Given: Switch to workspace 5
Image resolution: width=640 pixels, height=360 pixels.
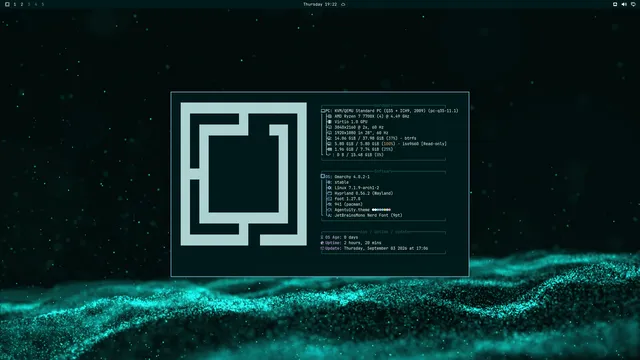Looking at the screenshot, I should click(x=42, y=4).
